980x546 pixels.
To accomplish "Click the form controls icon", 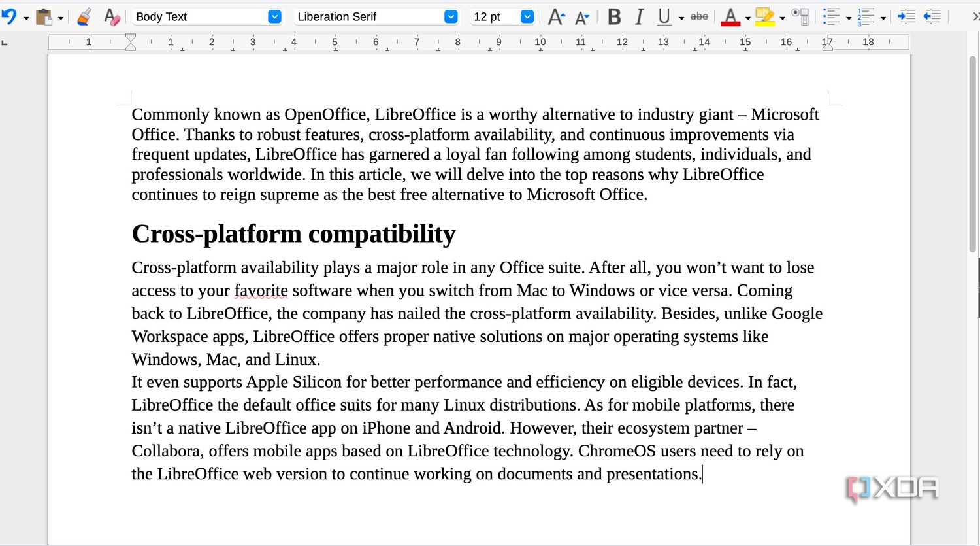I will pyautogui.click(x=800, y=17).
